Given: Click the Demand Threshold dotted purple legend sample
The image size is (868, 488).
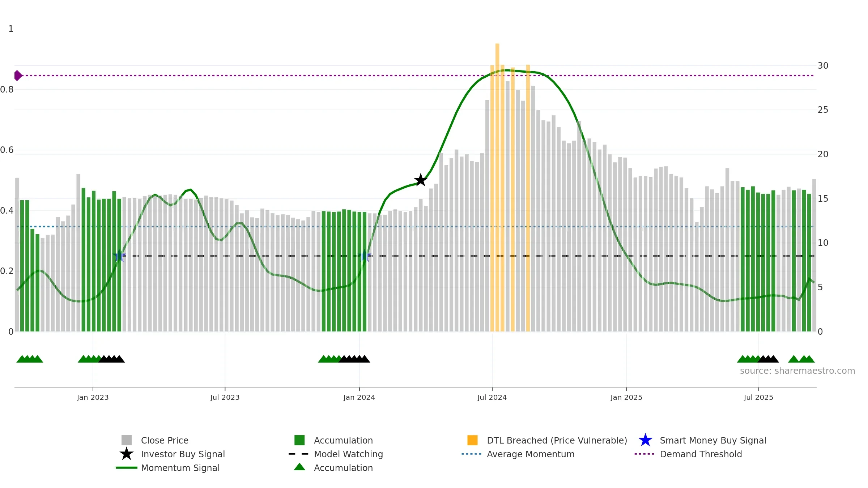Looking at the screenshot, I should (x=644, y=454).
